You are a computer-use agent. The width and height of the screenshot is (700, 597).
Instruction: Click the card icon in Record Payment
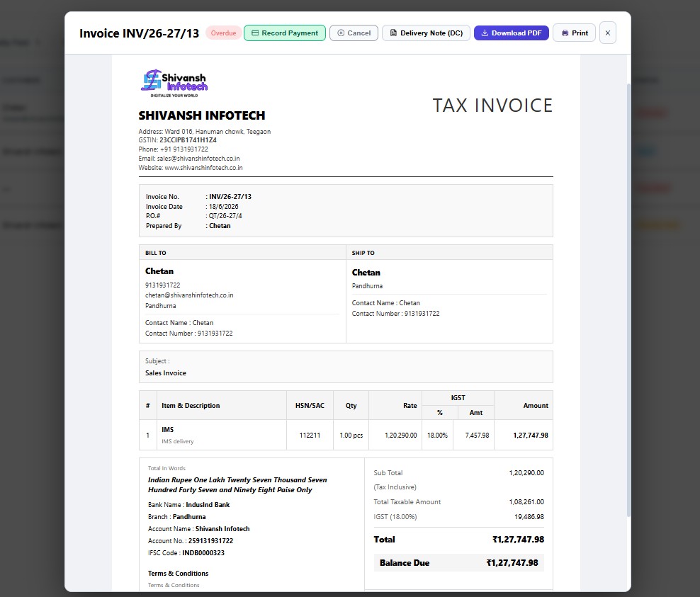tap(255, 33)
